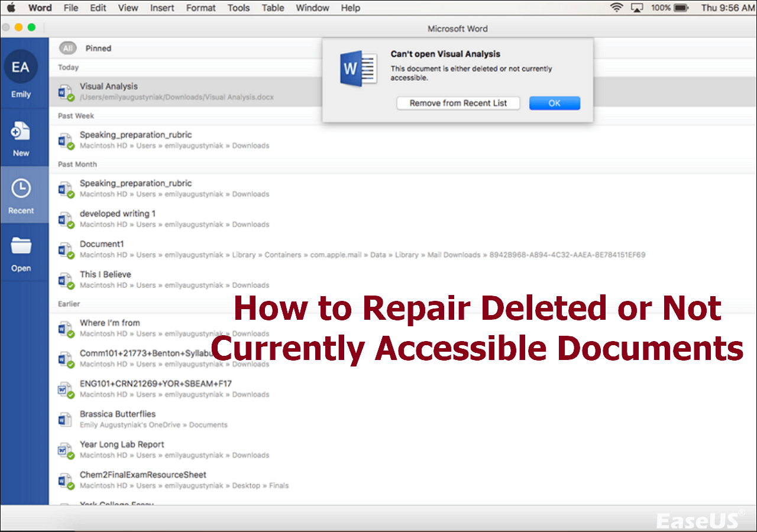Click the Visual Analysis document icon
757x532 pixels.
point(65,92)
